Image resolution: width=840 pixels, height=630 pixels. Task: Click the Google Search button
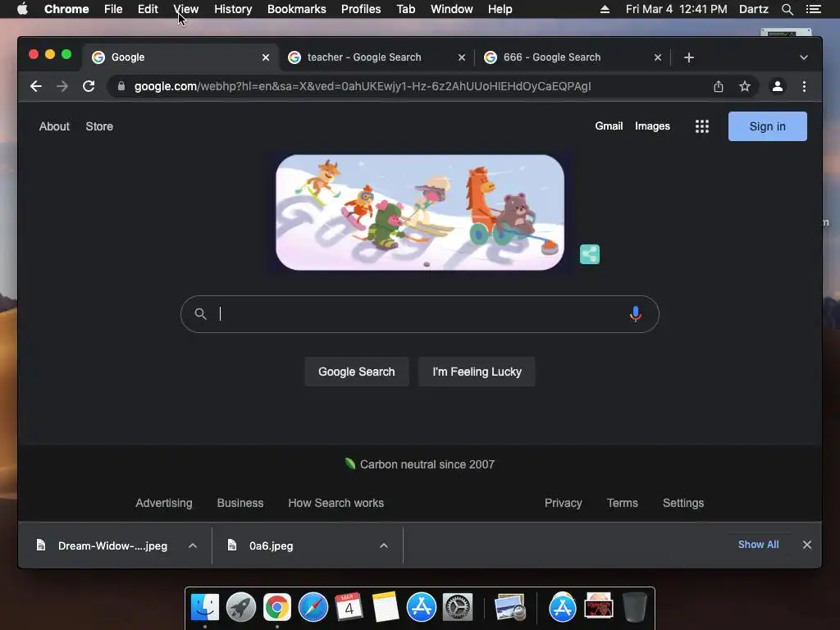356,372
